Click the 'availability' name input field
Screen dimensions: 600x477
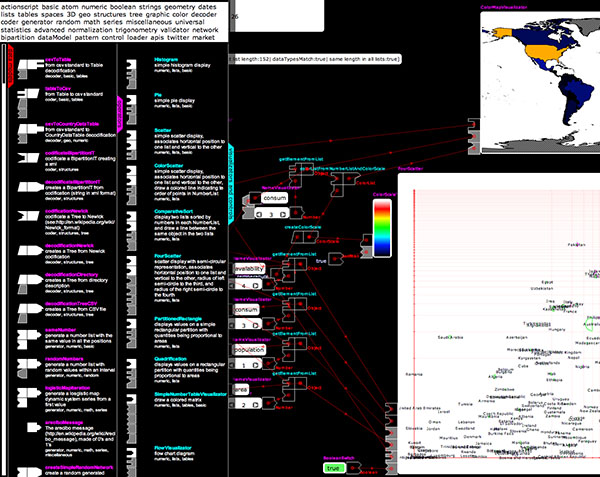tap(250, 269)
